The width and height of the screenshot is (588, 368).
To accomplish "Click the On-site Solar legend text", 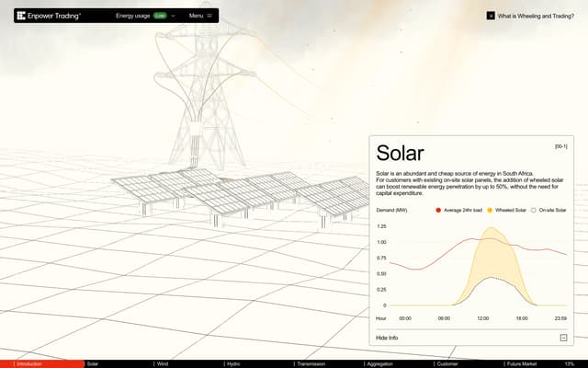I will (x=552, y=211).
